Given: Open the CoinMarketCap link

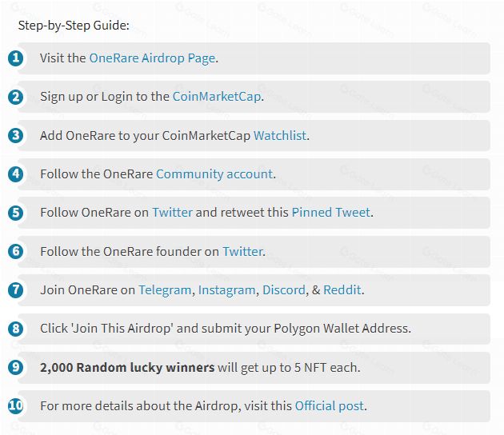Looking at the screenshot, I should point(216,97).
